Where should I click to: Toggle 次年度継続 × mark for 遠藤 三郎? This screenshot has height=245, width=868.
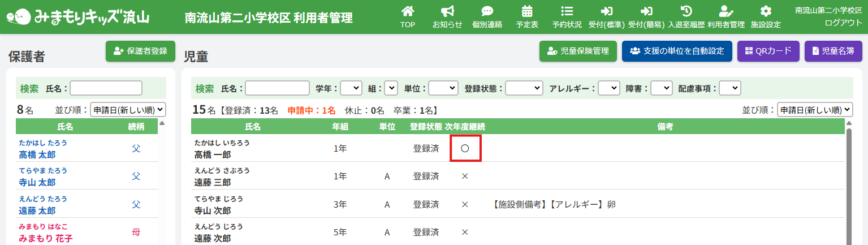465,177
